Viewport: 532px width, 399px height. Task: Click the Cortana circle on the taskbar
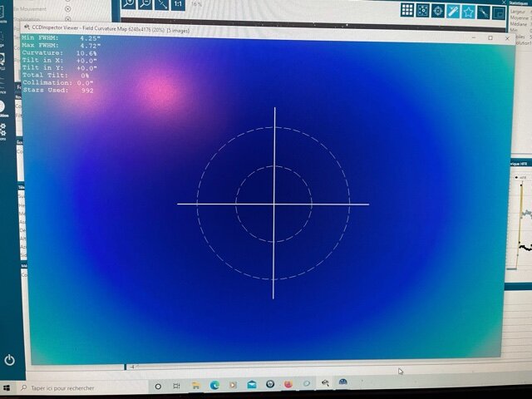pyautogui.click(x=158, y=386)
